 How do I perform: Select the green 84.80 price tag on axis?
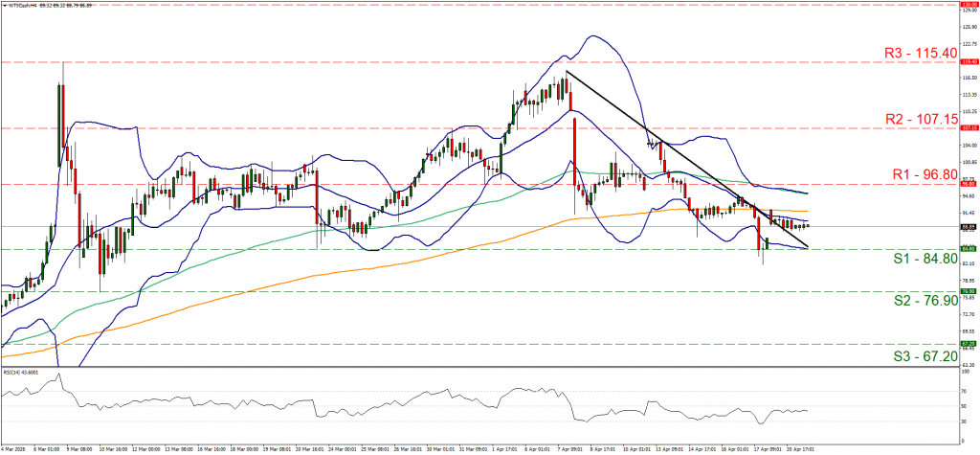969,249
